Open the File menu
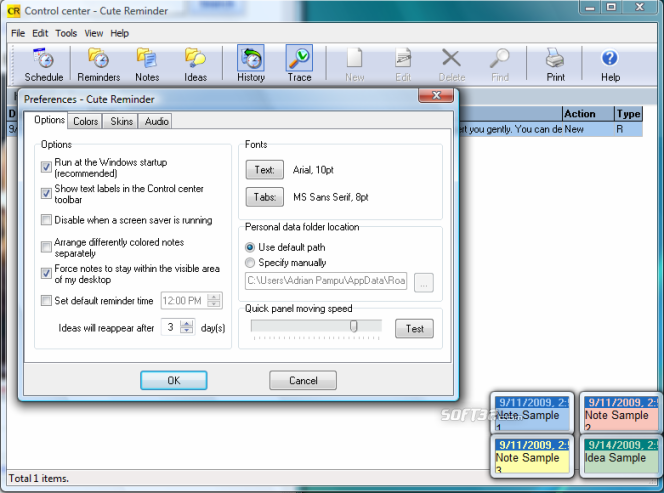Viewport: 664px width, 493px height. coord(18,33)
